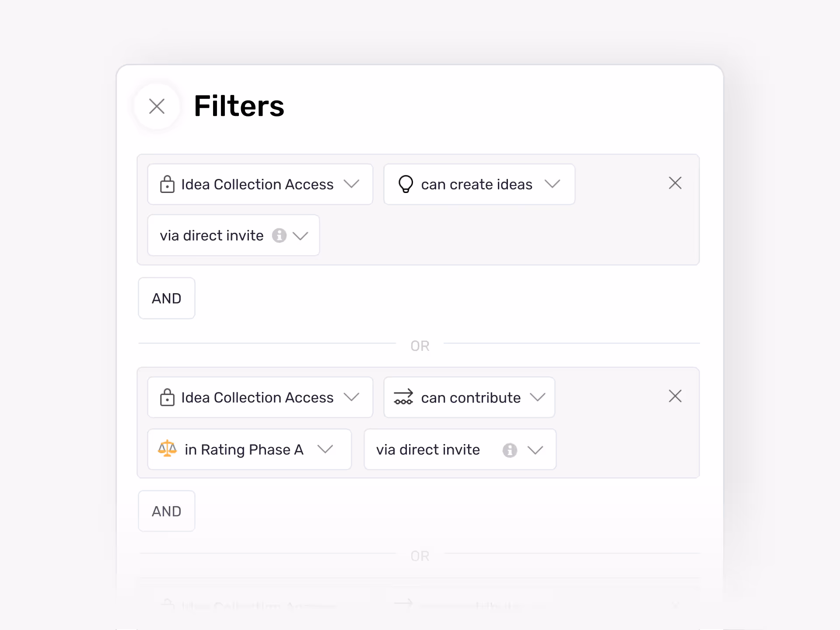
Task: Click info icon in second direct invite
Action: (510, 450)
